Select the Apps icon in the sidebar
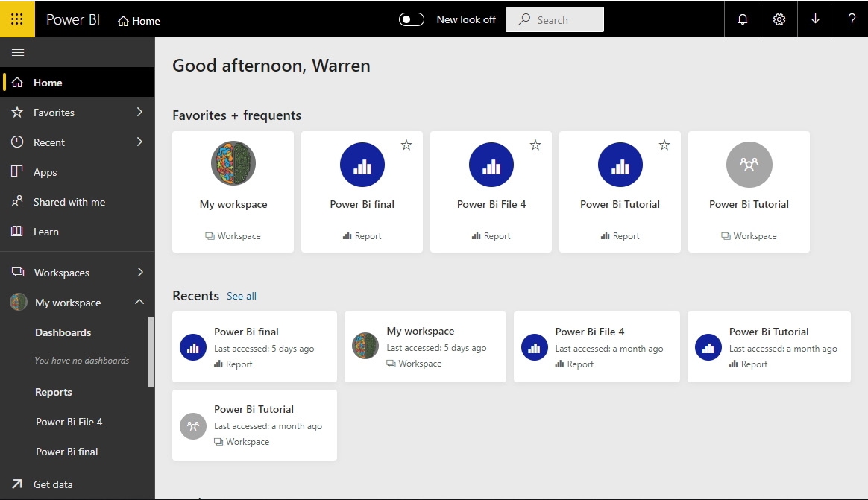Screen dimensions: 868x500 (x=17, y=172)
